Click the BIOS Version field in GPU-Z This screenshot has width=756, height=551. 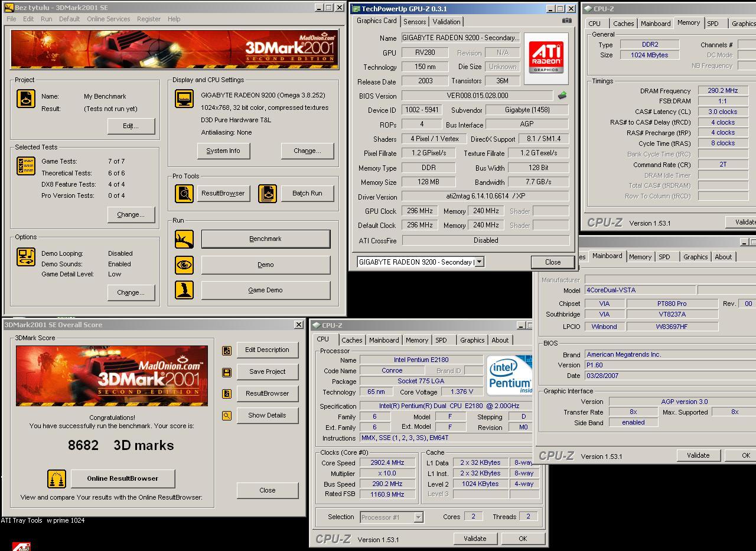point(477,96)
